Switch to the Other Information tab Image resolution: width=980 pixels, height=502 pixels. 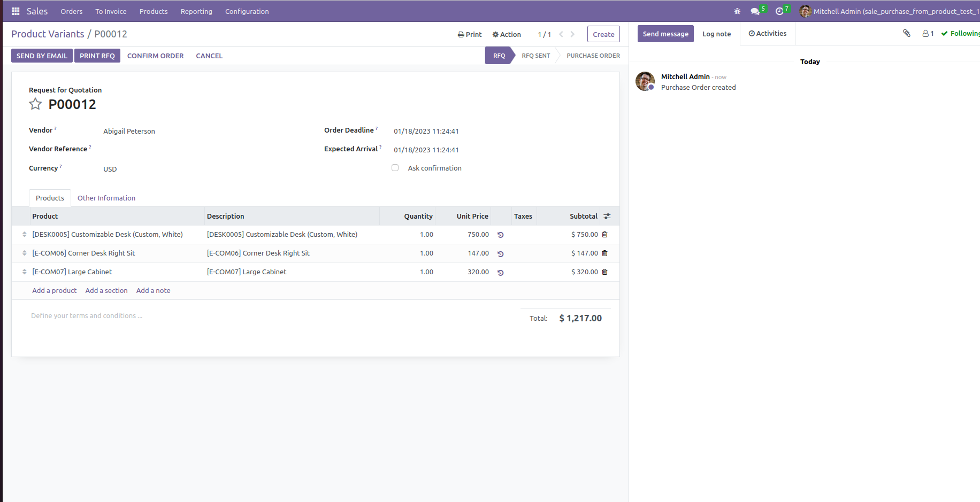click(x=106, y=198)
